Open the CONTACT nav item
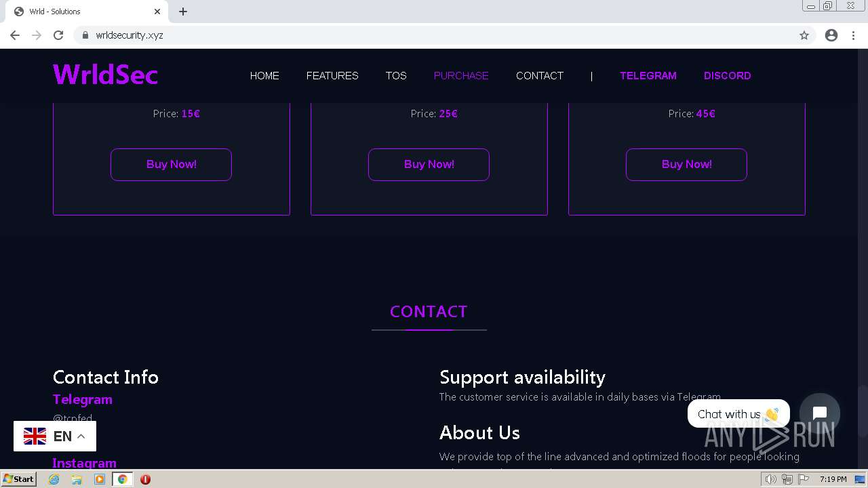The height and width of the screenshot is (488, 868). click(540, 76)
